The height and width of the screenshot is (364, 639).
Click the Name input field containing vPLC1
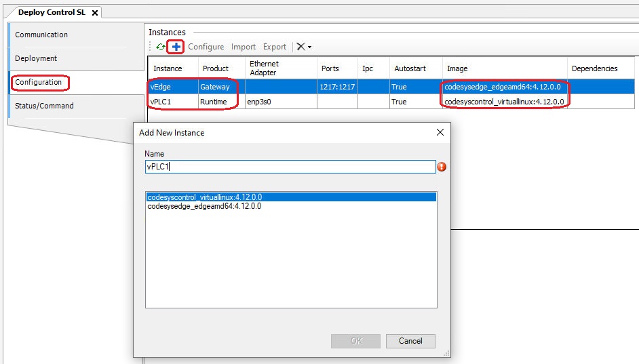pos(290,167)
